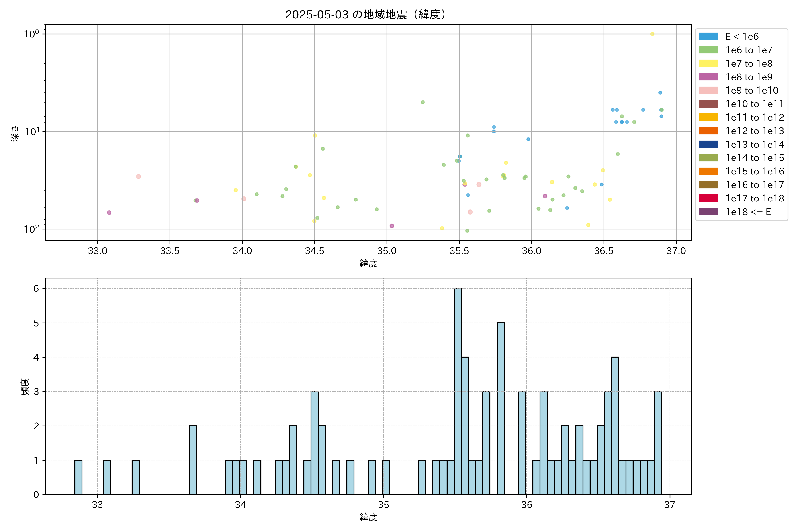
Task: Click the leftmost histogram bar
Action: tap(78, 477)
